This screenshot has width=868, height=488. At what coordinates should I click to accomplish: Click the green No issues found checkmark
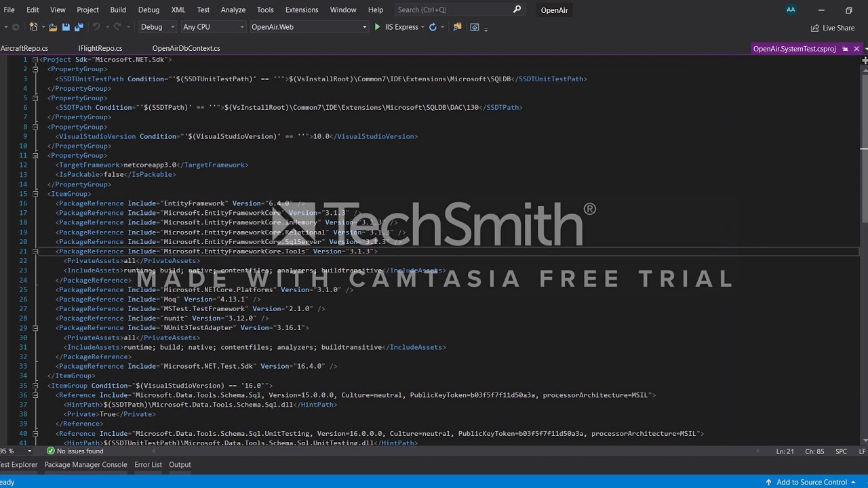tap(51, 451)
